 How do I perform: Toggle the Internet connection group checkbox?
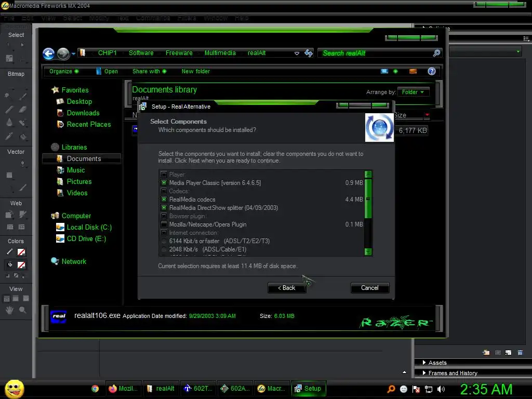[x=164, y=233]
